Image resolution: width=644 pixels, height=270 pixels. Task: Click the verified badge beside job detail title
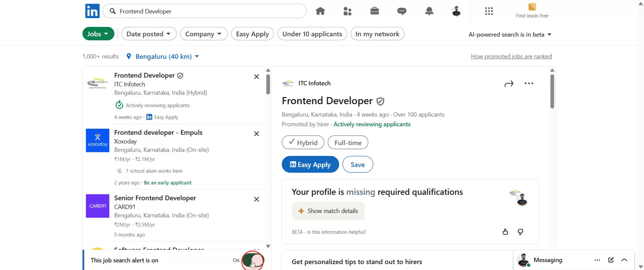tap(380, 101)
